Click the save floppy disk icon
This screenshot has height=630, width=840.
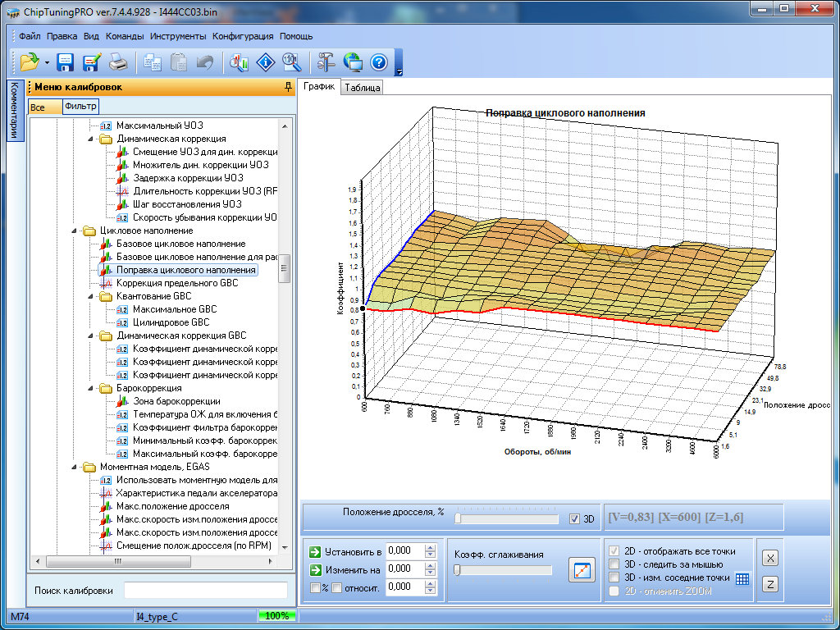tap(66, 62)
